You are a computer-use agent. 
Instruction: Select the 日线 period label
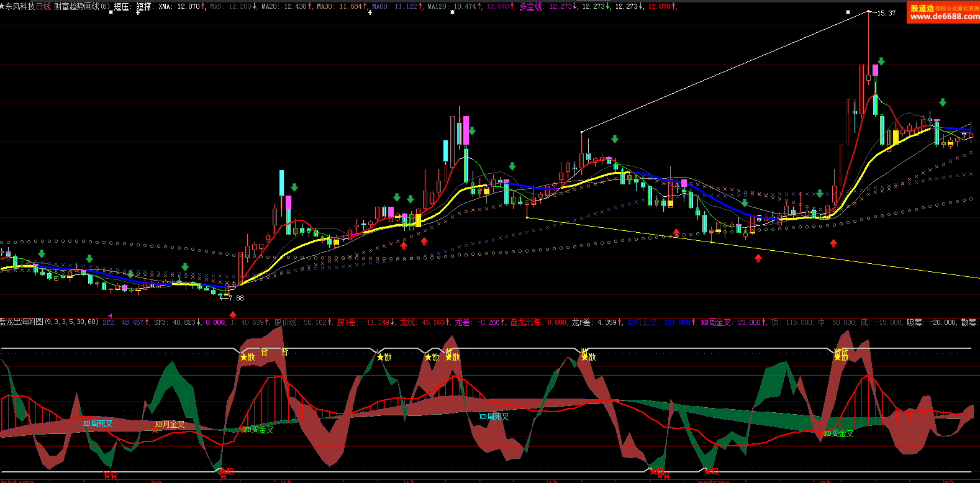tap(43, 6)
